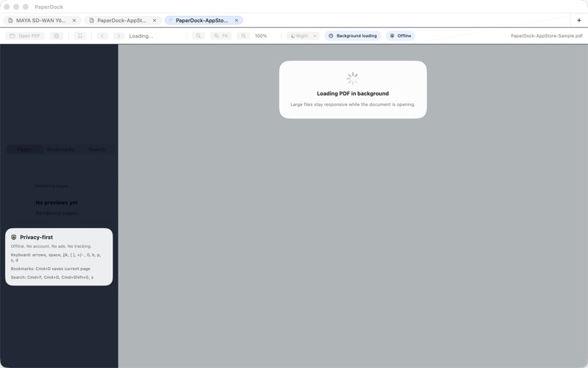
Task: Click the document icon on MAYA tab
Action: click(10, 21)
